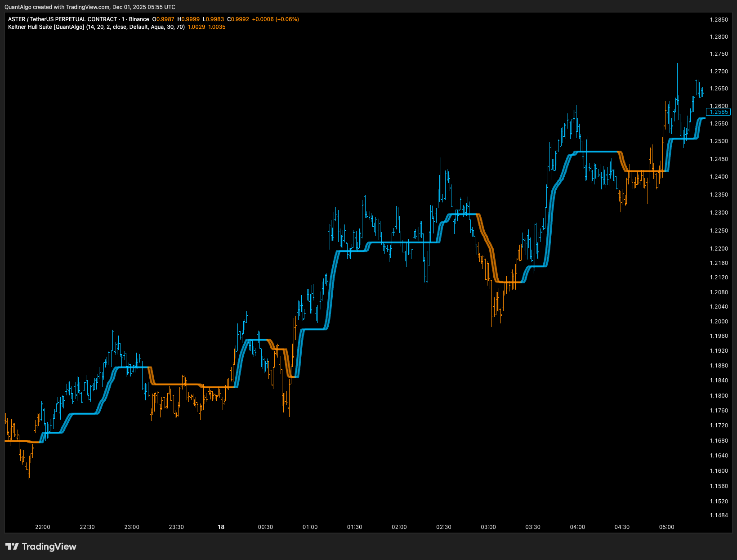Click the 01:00 time axis label
The height and width of the screenshot is (560, 737).
pos(310,527)
